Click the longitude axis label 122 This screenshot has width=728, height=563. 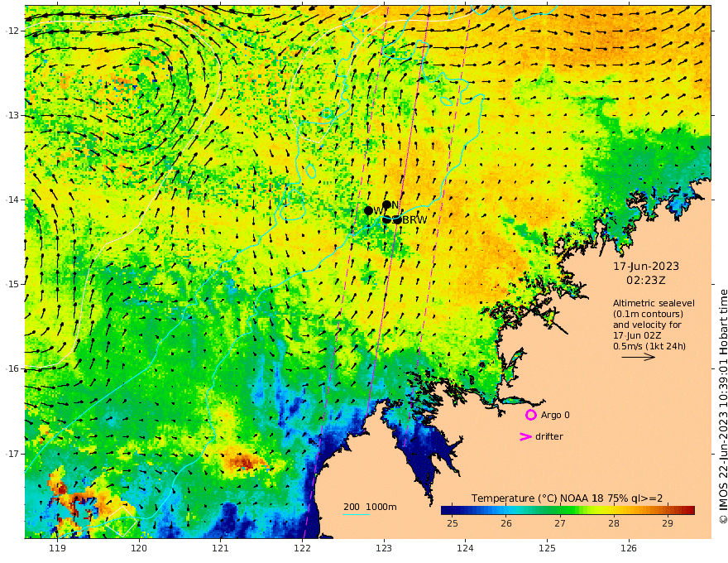302,548
